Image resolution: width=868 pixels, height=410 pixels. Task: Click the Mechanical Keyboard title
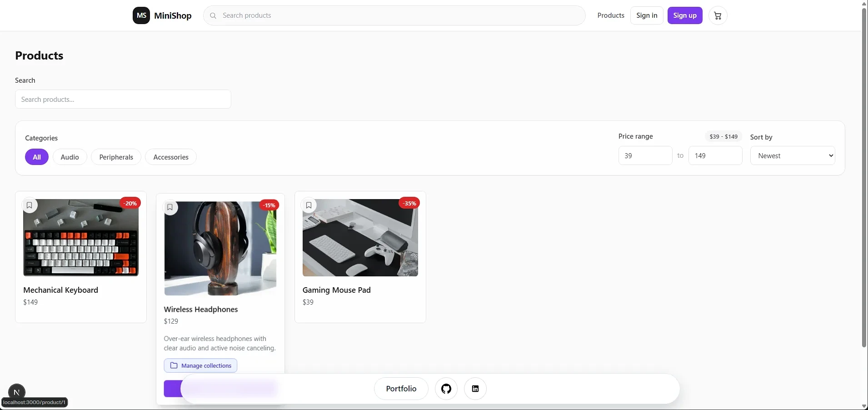pyautogui.click(x=60, y=290)
